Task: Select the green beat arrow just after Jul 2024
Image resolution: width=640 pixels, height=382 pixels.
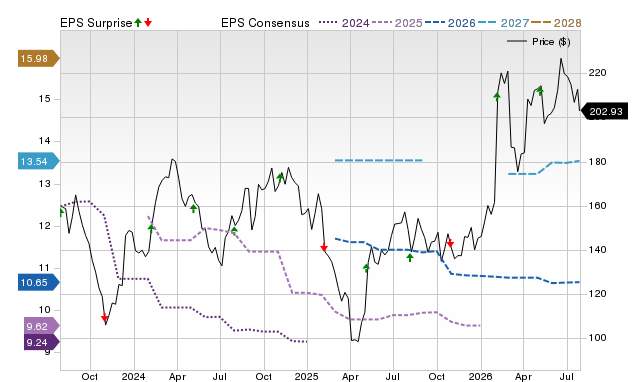Action: (234, 231)
